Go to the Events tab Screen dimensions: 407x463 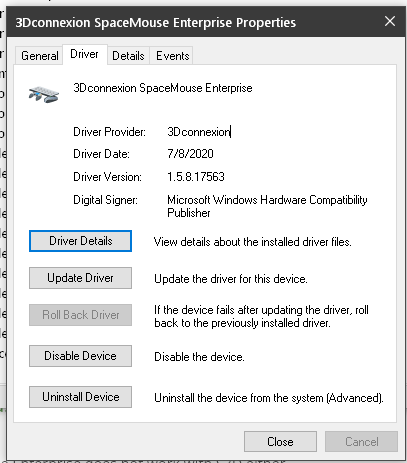click(172, 56)
